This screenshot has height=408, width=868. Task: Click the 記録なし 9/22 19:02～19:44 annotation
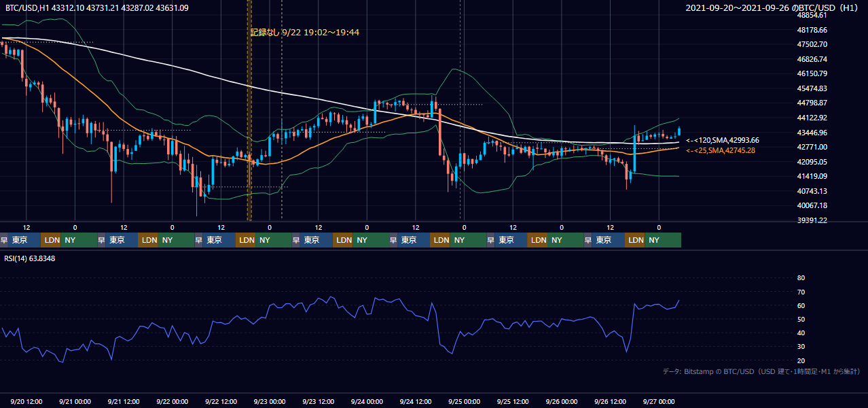(305, 32)
